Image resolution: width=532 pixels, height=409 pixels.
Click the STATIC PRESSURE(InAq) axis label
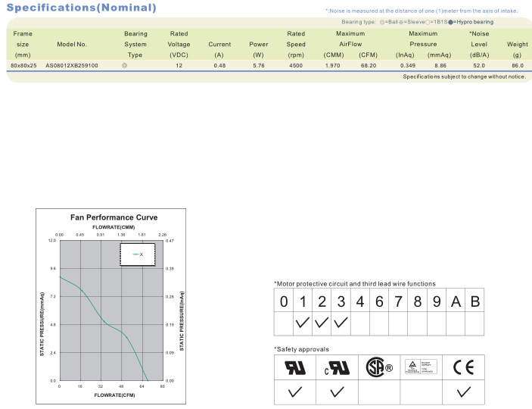182,321
